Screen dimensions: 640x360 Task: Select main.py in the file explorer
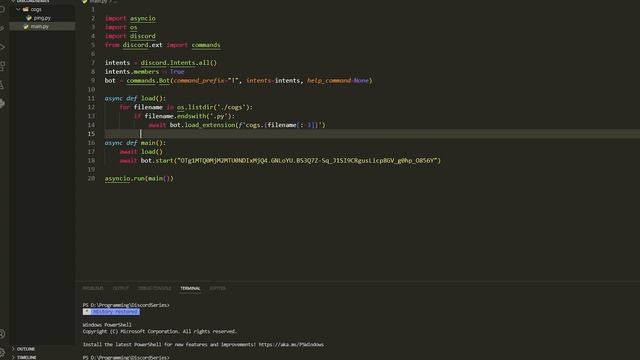pos(40,27)
